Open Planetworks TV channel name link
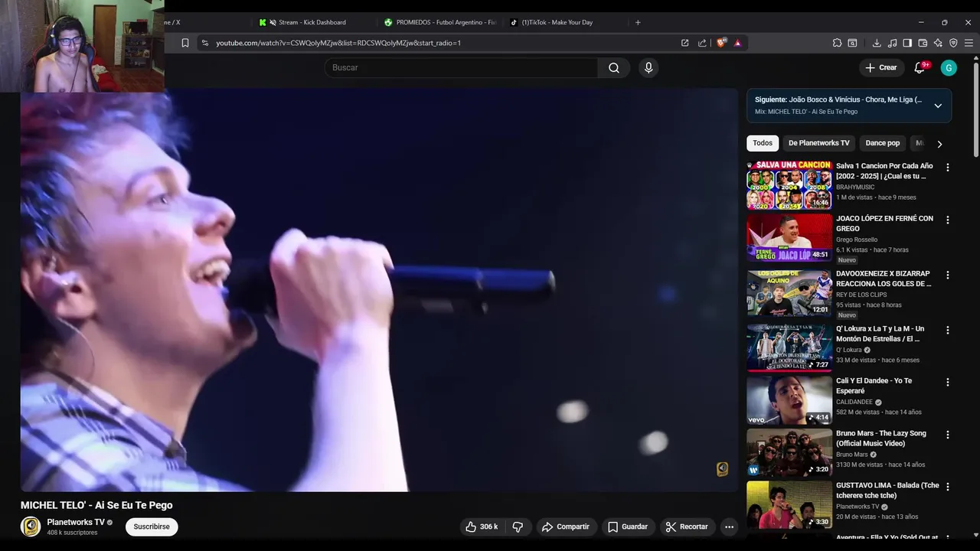 pyautogui.click(x=76, y=522)
